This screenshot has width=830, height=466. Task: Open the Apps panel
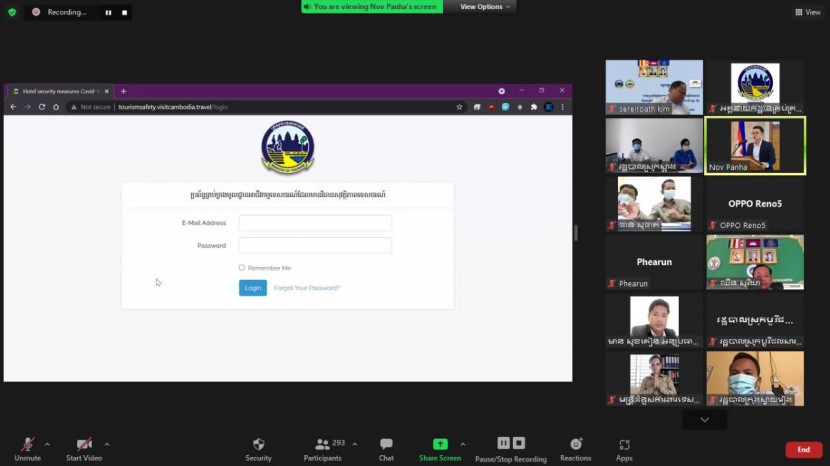click(624, 445)
